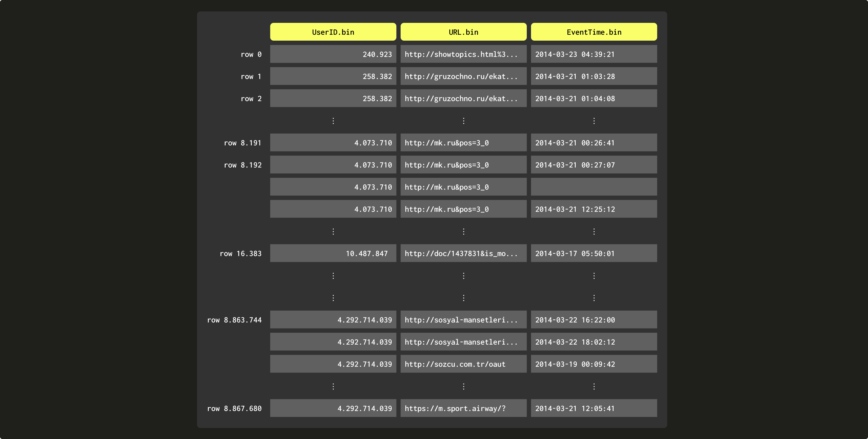
Task: Select timestamp 2014-03-19 00:09:42
Action: click(x=594, y=364)
